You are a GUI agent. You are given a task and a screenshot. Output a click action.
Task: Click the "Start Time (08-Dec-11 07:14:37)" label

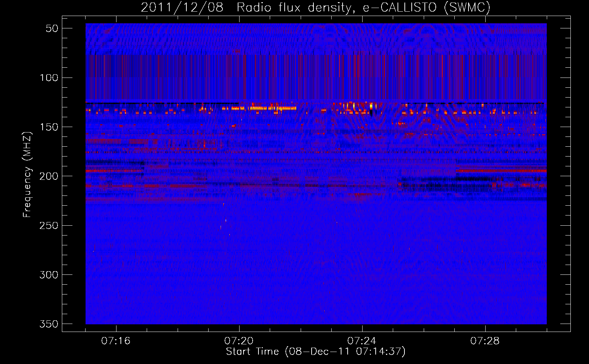click(x=316, y=352)
